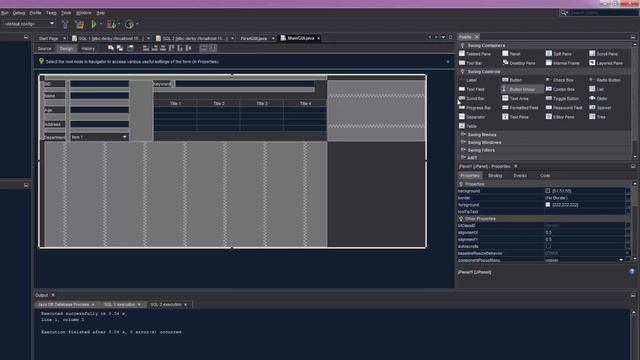640x360 pixels.
Task: Open the Events tab in Properties
Action: (520, 176)
